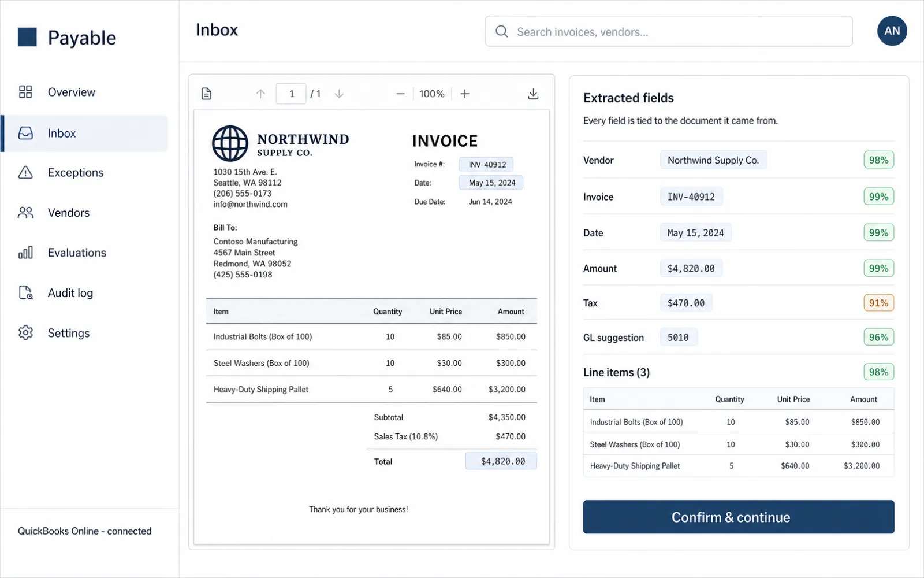Select the Inbox tray icon
Viewport: 924px width, 578px height.
pos(25,133)
